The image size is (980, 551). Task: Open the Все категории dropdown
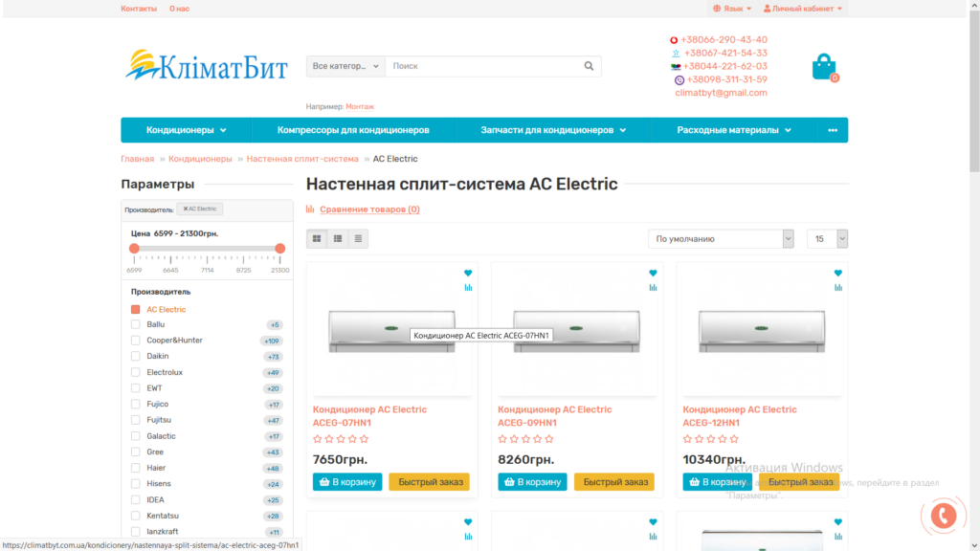coord(345,66)
